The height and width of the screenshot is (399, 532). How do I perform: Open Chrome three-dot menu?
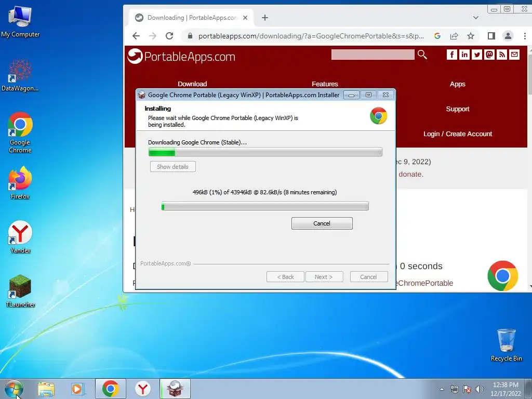coord(525,36)
